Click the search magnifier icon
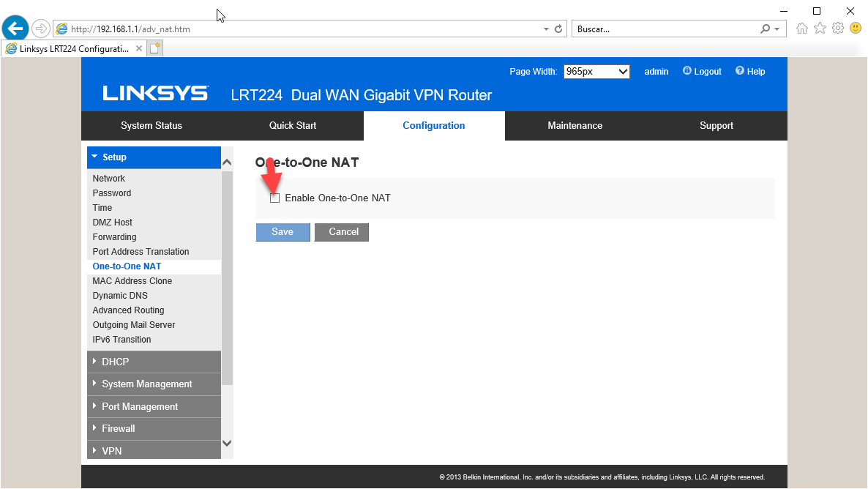The height and width of the screenshot is (489, 868). point(766,29)
